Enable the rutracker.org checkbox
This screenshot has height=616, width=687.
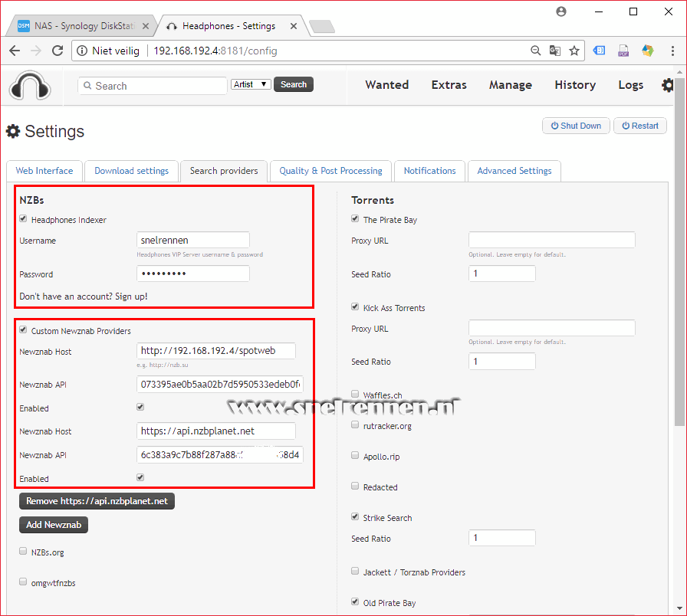point(355,424)
